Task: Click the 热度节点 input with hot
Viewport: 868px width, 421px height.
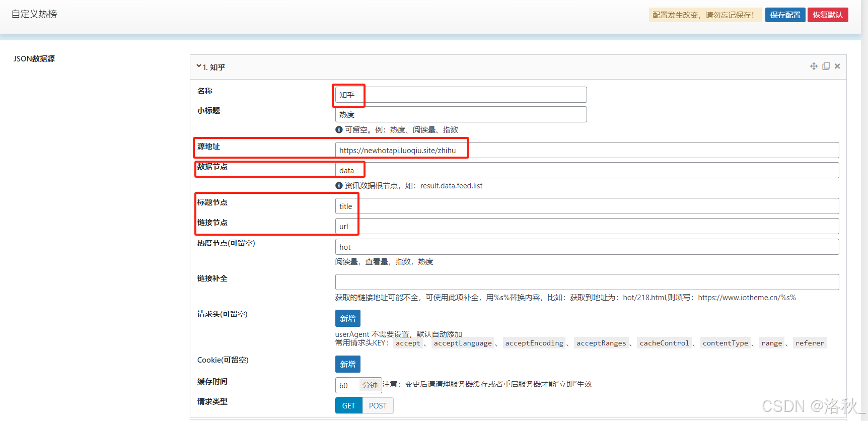Action: point(587,247)
